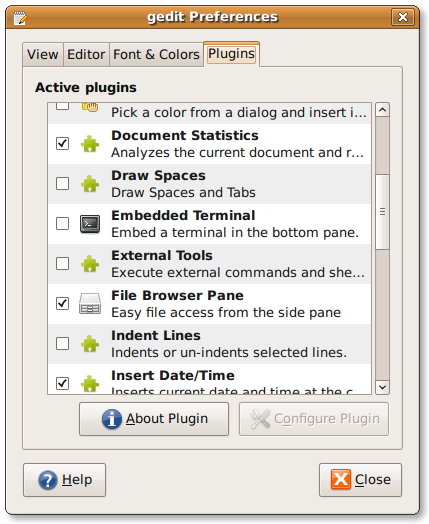Click the About Plugin button
Image resolution: width=429 pixels, height=524 pixels.
coord(154,419)
